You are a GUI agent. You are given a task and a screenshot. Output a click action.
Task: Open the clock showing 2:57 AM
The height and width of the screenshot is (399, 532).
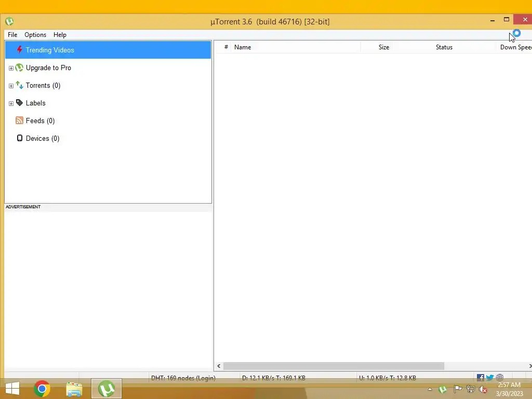click(x=509, y=389)
